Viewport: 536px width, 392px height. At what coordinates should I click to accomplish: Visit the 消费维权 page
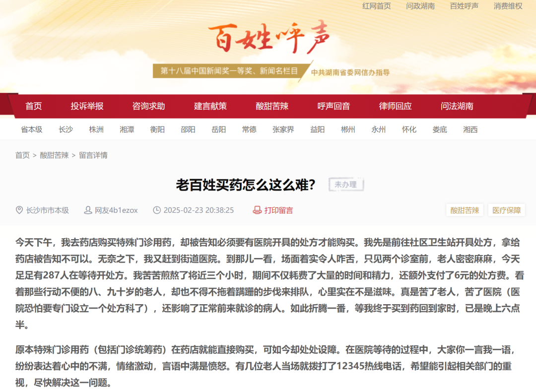[x=507, y=6]
